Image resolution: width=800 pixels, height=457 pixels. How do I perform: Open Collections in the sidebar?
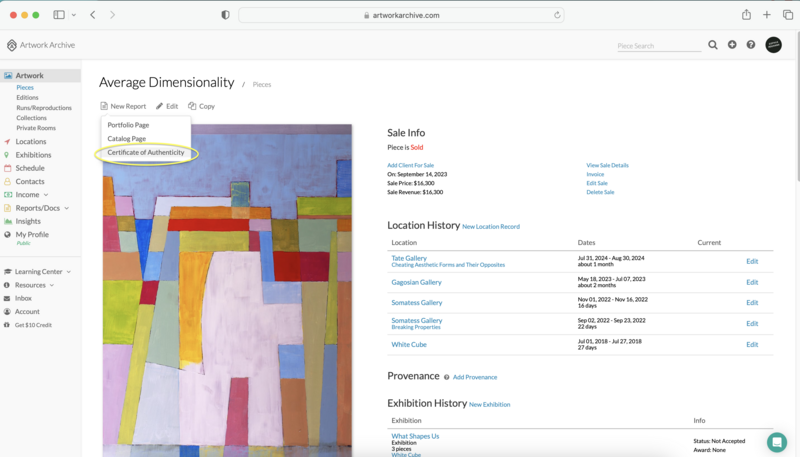(31, 118)
